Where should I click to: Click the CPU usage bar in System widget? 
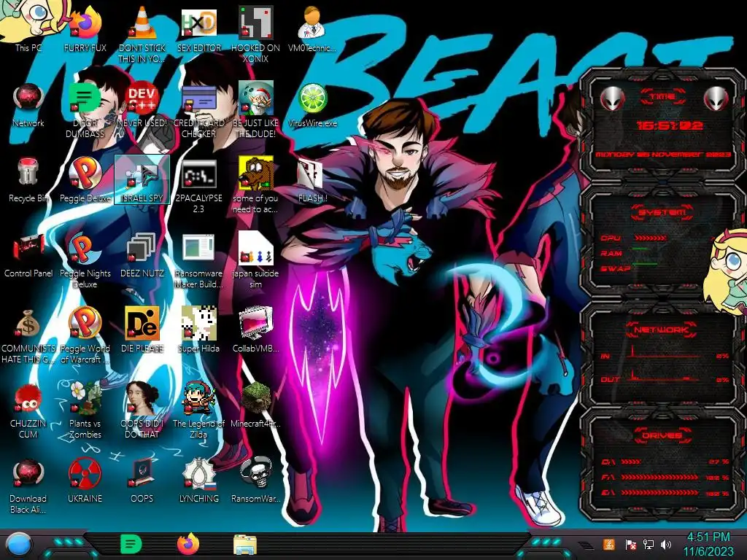click(651, 238)
